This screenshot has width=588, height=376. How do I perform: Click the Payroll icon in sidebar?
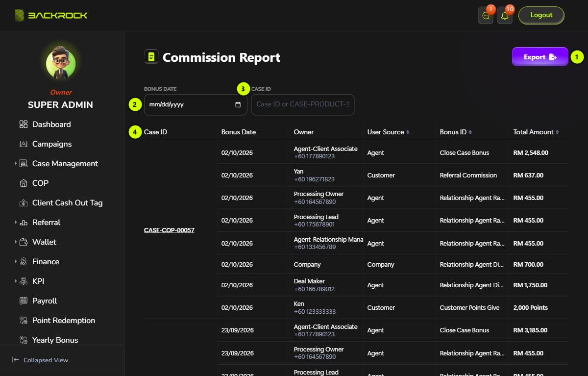point(24,301)
